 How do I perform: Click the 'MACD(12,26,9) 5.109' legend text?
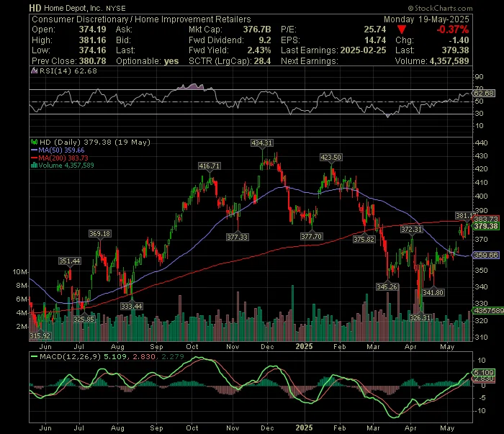pyautogui.click(x=83, y=356)
